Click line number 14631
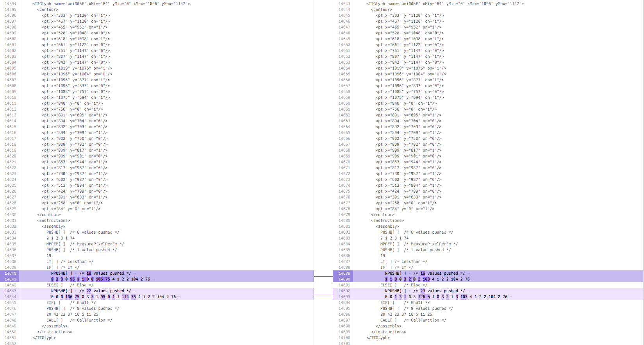 [11, 221]
